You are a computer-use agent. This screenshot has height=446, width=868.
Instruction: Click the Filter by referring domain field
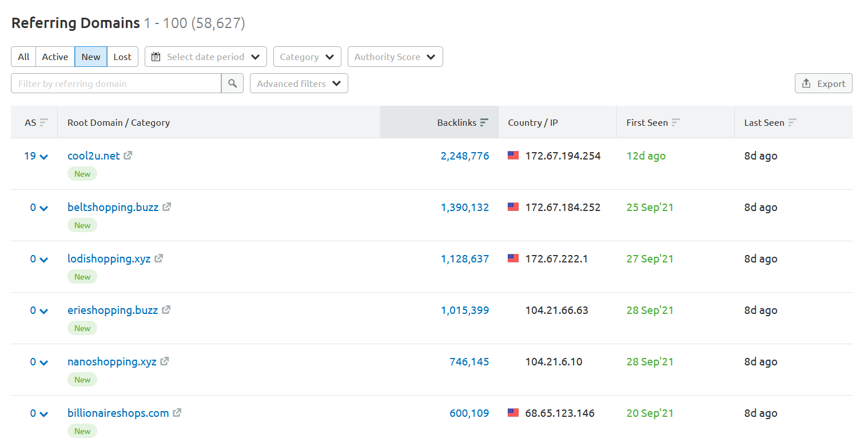coord(116,83)
